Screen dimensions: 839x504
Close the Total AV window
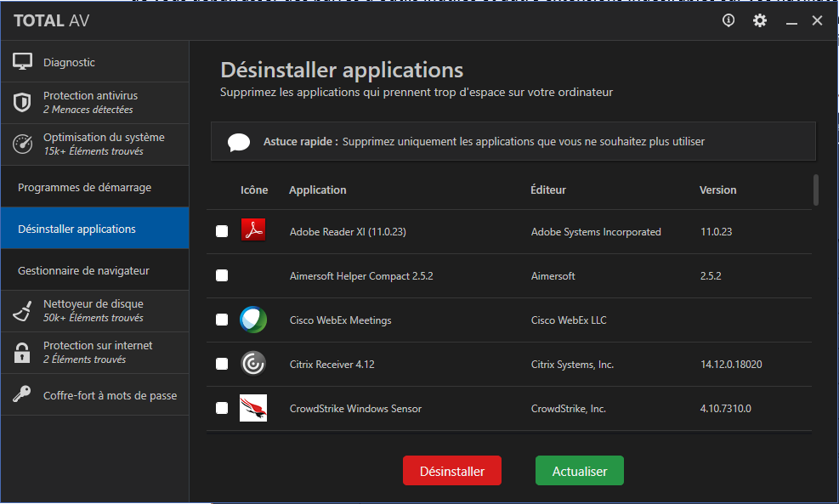[x=817, y=20]
